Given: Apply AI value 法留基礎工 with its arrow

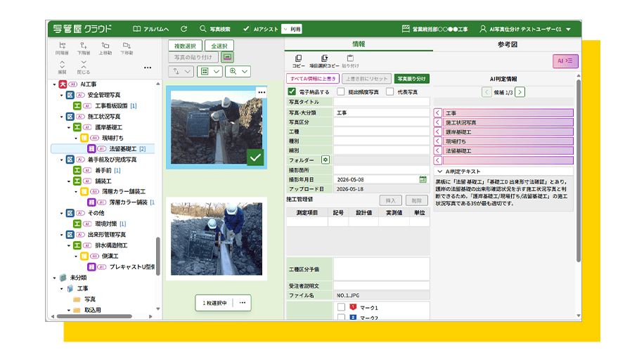Looking at the screenshot, I should 438,150.
